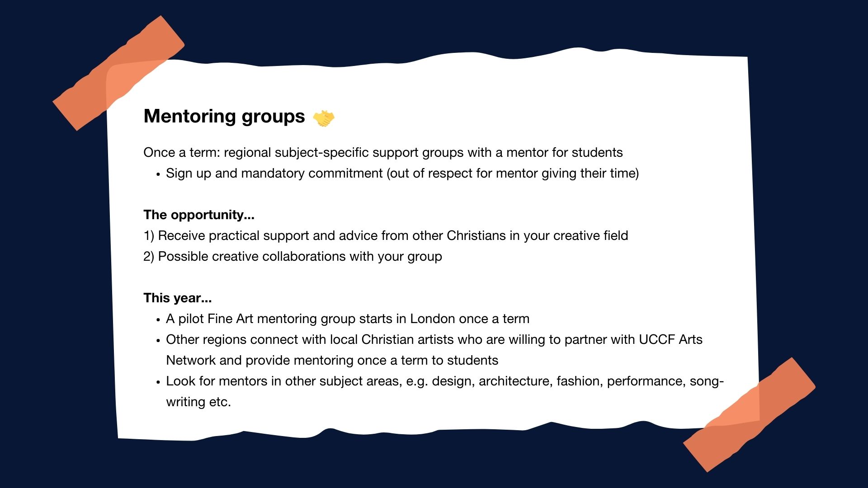Click the 'writing etc.' text
868x488 pixels.
[198, 402]
